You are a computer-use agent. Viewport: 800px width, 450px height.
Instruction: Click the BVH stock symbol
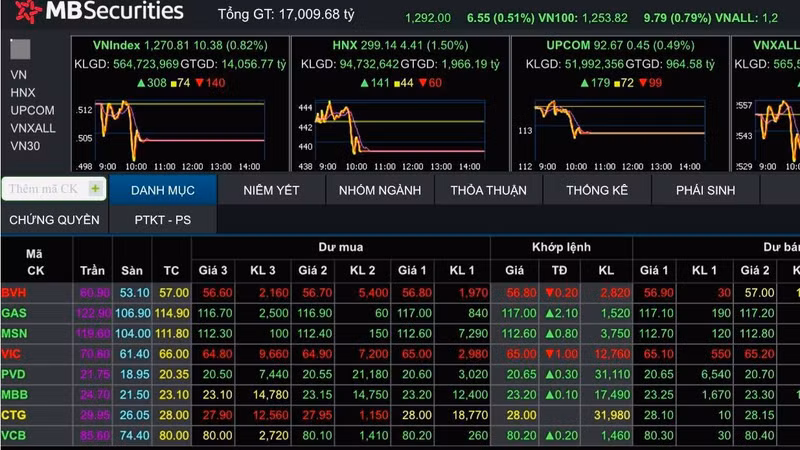coord(14,292)
